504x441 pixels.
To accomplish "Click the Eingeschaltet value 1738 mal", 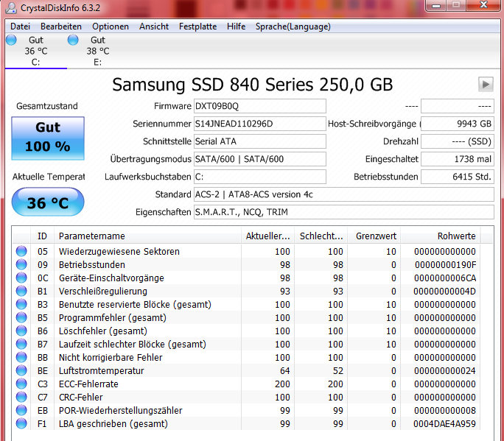I will click(x=458, y=159).
